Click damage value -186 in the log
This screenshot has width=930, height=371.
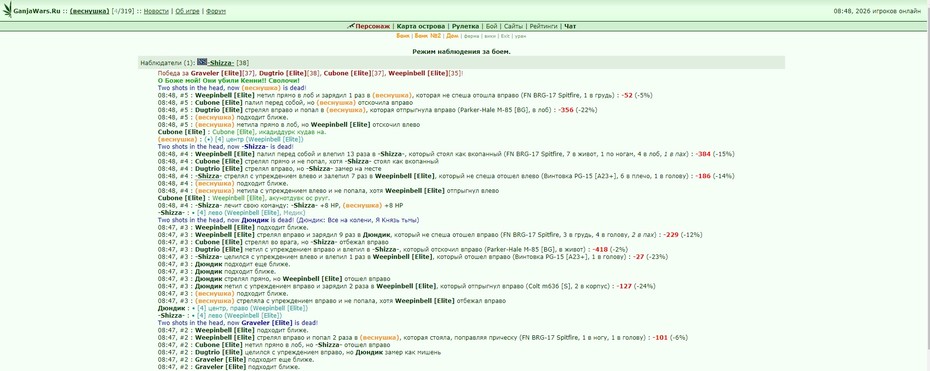(703, 175)
